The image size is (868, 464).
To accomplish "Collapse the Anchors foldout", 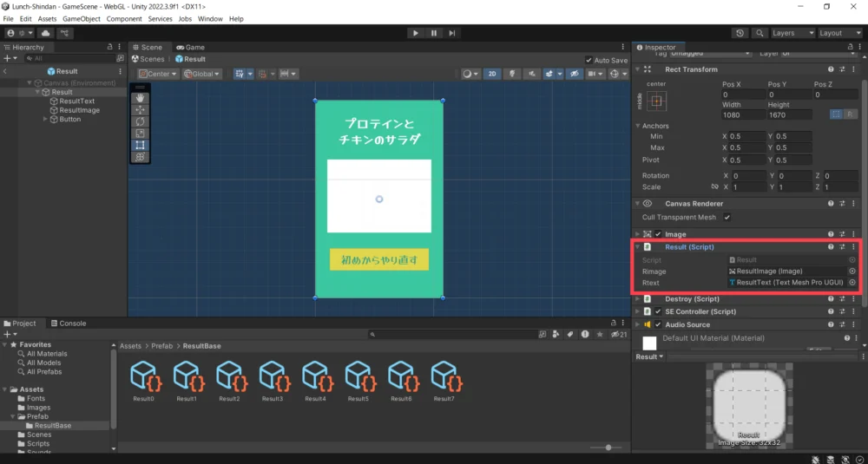I will [637, 126].
